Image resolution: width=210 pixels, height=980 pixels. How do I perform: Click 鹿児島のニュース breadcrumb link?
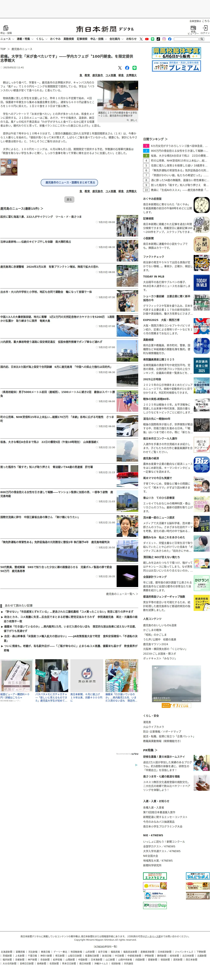(22, 49)
